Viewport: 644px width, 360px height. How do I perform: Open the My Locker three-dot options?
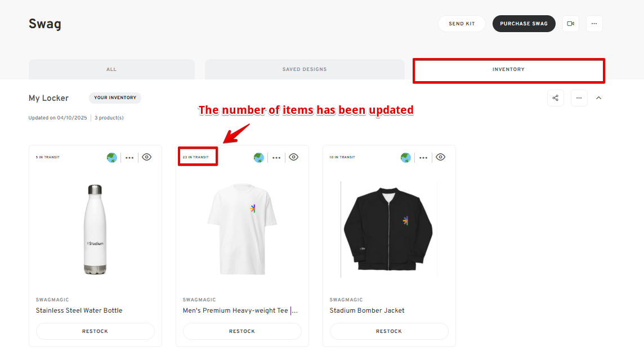[x=579, y=98]
